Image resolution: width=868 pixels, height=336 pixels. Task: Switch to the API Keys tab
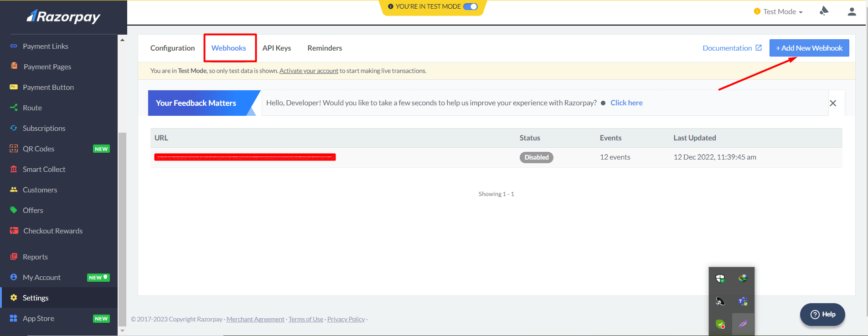(x=276, y=48)
